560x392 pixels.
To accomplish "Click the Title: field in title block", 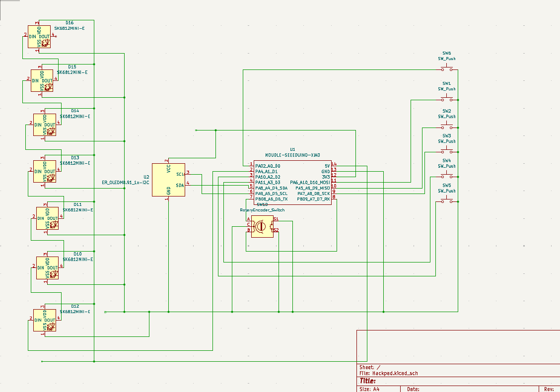I will click(367, 381).
